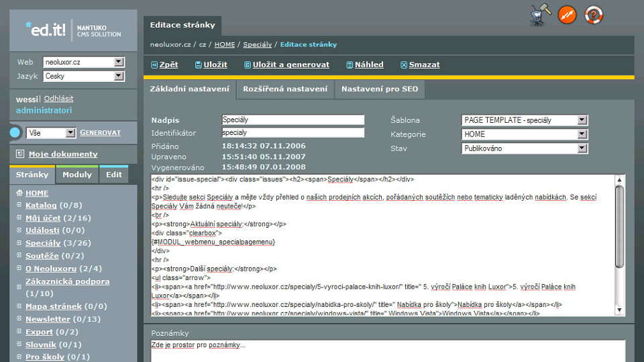Click the editor scrollbar down arrow
Screen dimensions: 644x362
coord(619,310)
